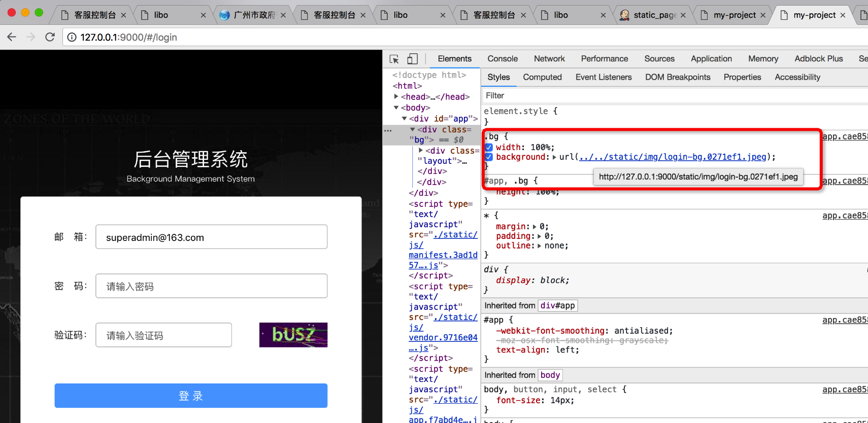The height and width of the screenshot is (423, 868).
Task: Focus the 请输入验证码 captcha field
Action: (x=163, y=335)
